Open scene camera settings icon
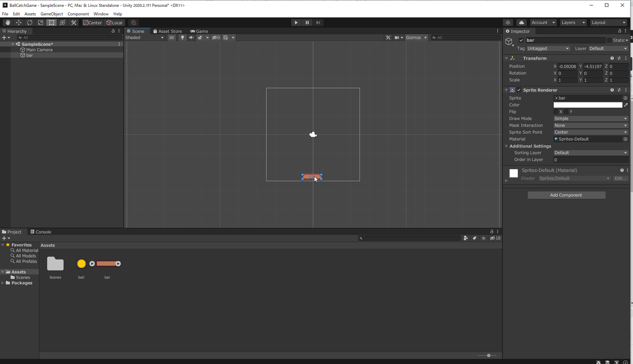This screenshot has height=364, width=633. tap(397, 37)
